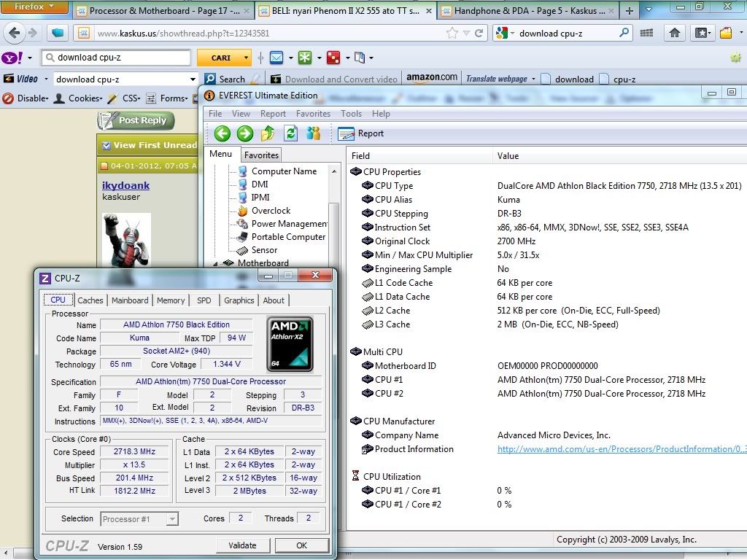
Task: Open video search combo box dropdown arrow
Action: click(x=193, y=79)
